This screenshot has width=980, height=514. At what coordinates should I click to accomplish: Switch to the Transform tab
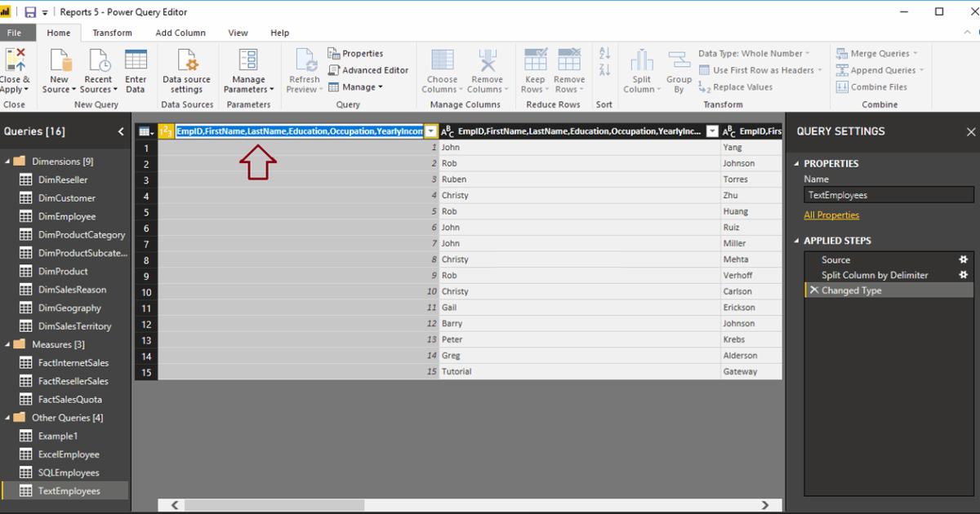(112, 33)
